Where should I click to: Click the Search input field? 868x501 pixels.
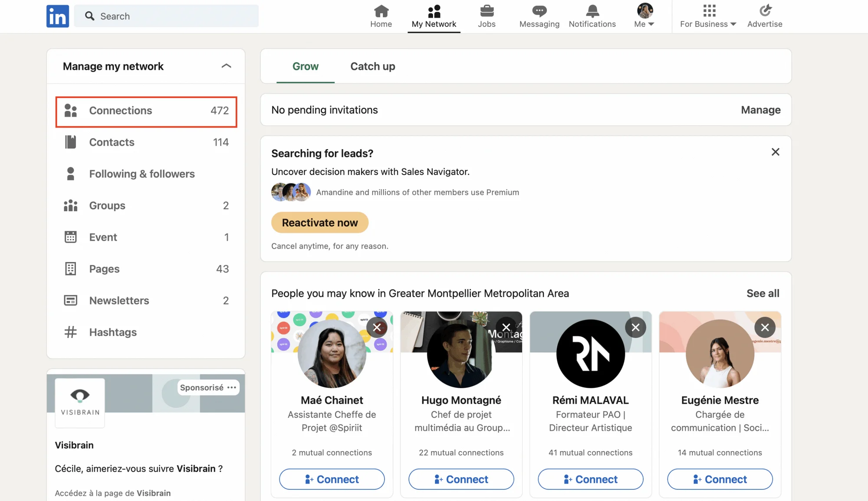[x=166, y=16]
